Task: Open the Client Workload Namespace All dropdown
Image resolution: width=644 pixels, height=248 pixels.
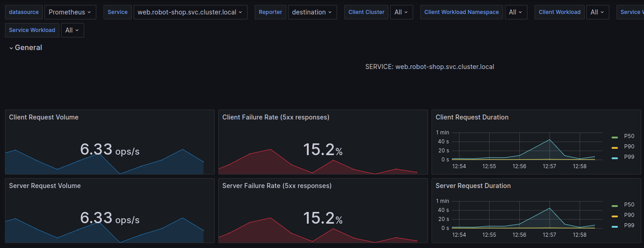Action: [516, 12]
